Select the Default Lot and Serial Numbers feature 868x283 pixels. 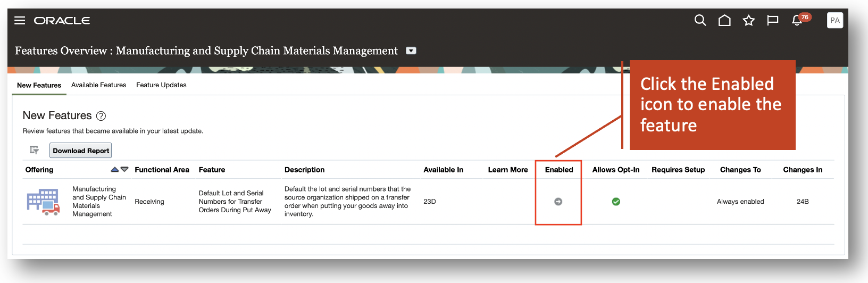pyautogui.click(x=235, y=202)
